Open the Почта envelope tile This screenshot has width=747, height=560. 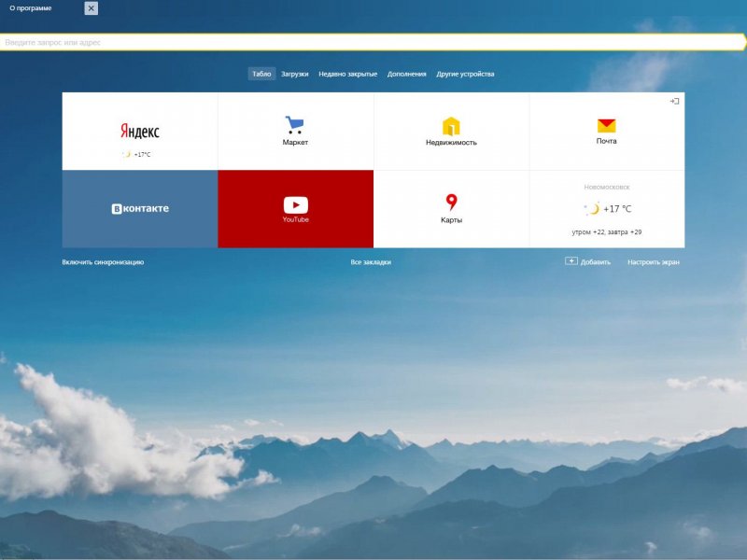point(607,131)
